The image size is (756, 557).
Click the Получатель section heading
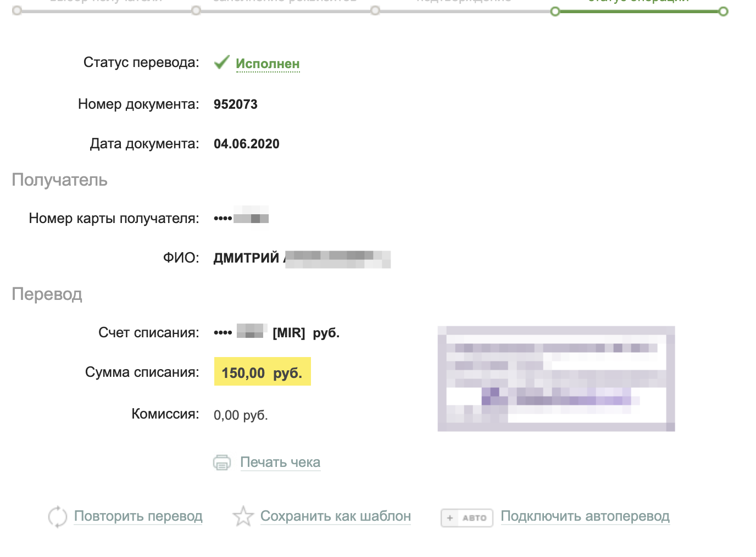(59, 180)
